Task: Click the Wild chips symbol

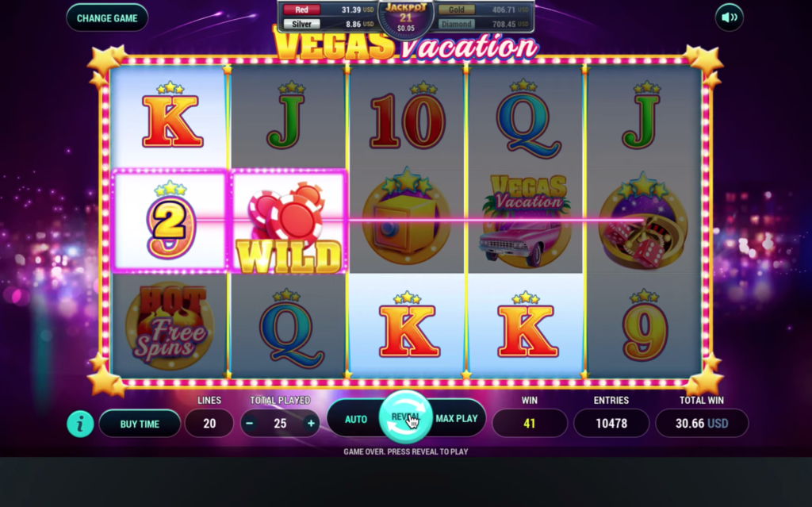Action: pyautogui.click(x=289, y=222)
